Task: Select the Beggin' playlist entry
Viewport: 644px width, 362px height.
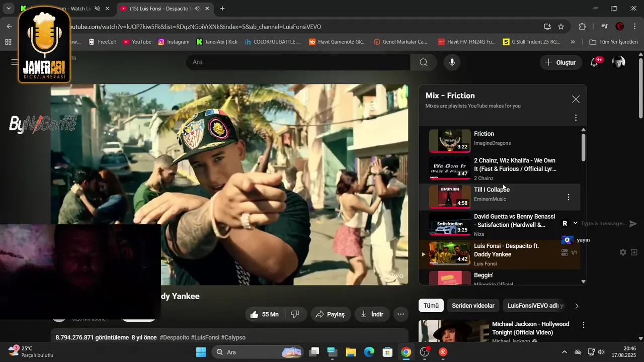Action: [x=499, y=277]
